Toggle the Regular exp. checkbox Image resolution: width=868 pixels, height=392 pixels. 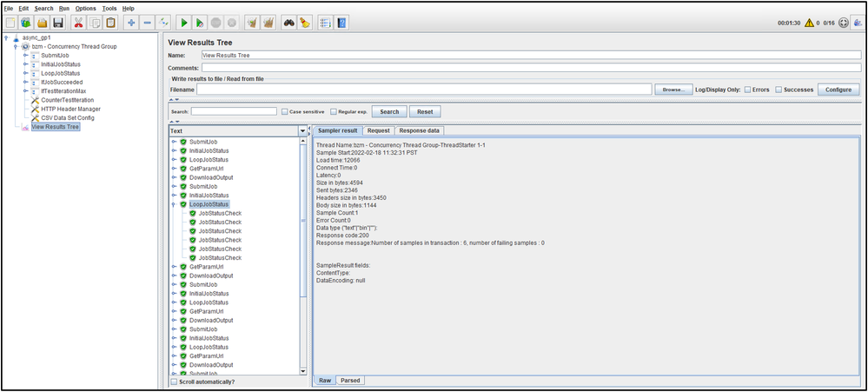[x=334, y=112]
